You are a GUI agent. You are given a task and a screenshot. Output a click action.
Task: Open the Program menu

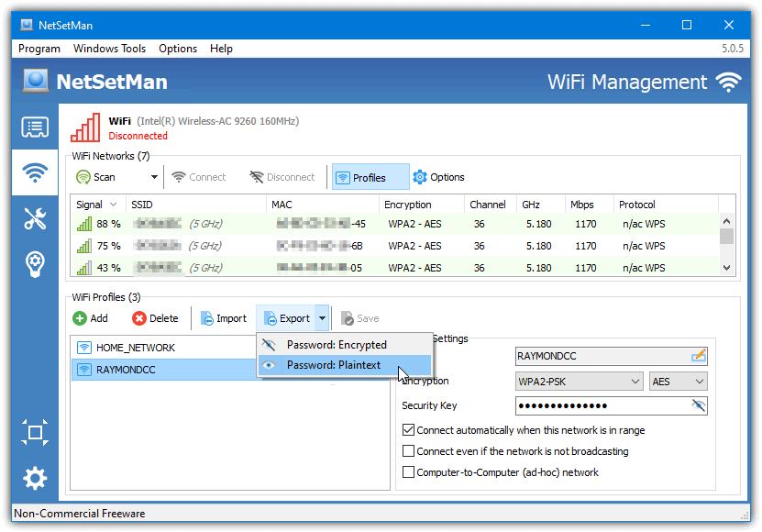pos(39,49)
